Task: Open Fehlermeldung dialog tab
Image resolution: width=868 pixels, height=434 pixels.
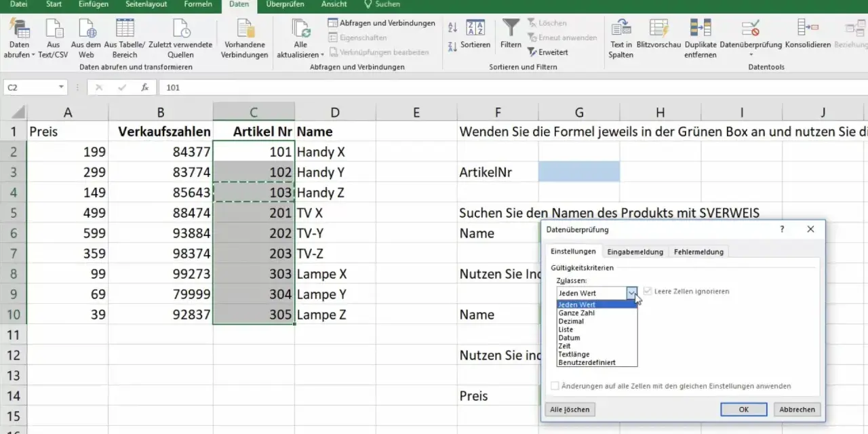Action: (x=698, y=252)
